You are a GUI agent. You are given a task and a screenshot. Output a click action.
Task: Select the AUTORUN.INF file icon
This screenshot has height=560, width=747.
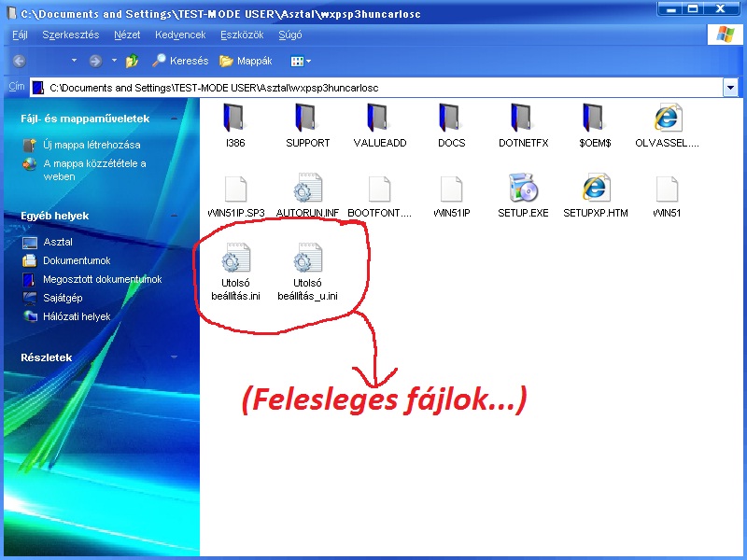[308, 188]
